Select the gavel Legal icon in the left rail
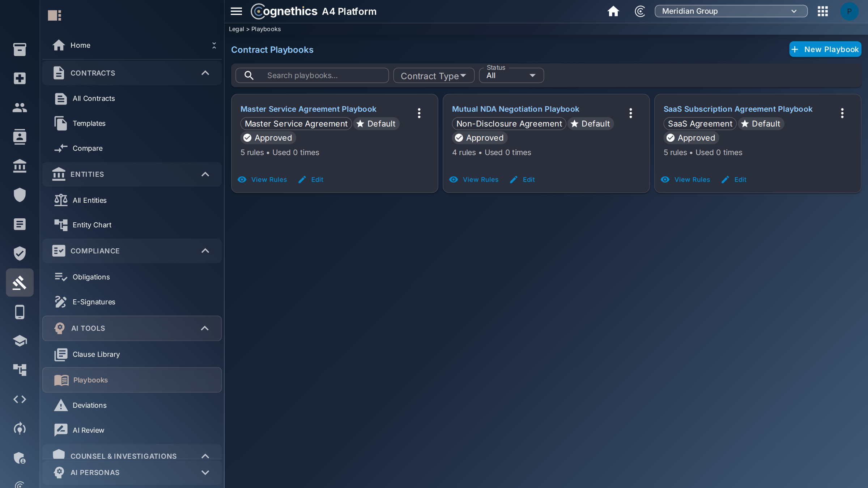 click(x=20, y=282)
